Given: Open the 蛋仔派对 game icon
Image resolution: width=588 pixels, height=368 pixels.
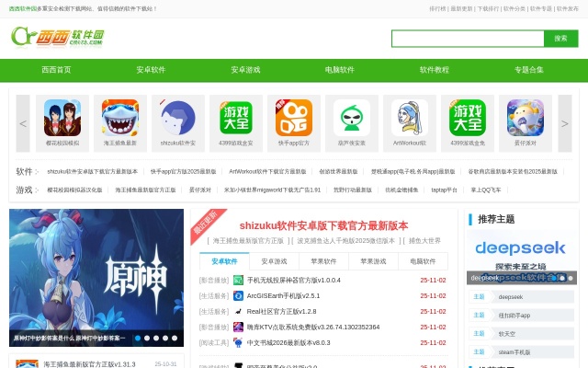Looking at the screenshot, I should (x=526, y=118).
